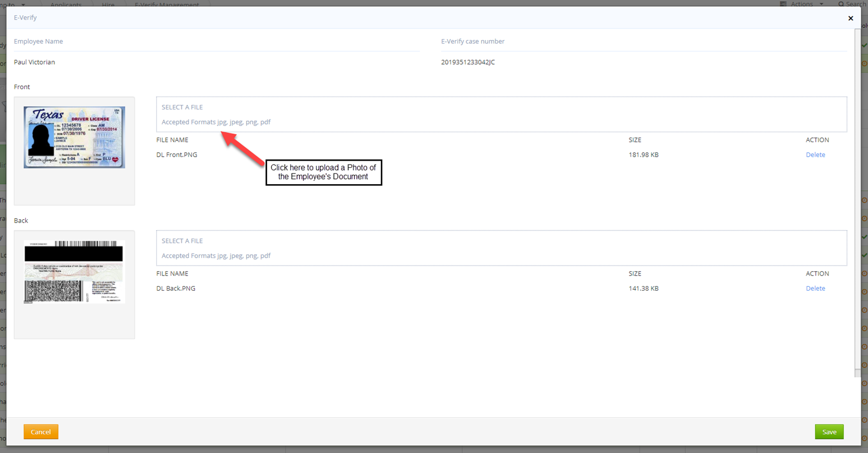Screen dimensions: 868x453
Task: Click the E-Verify case number 2019351233042JC
Action: 468,62
